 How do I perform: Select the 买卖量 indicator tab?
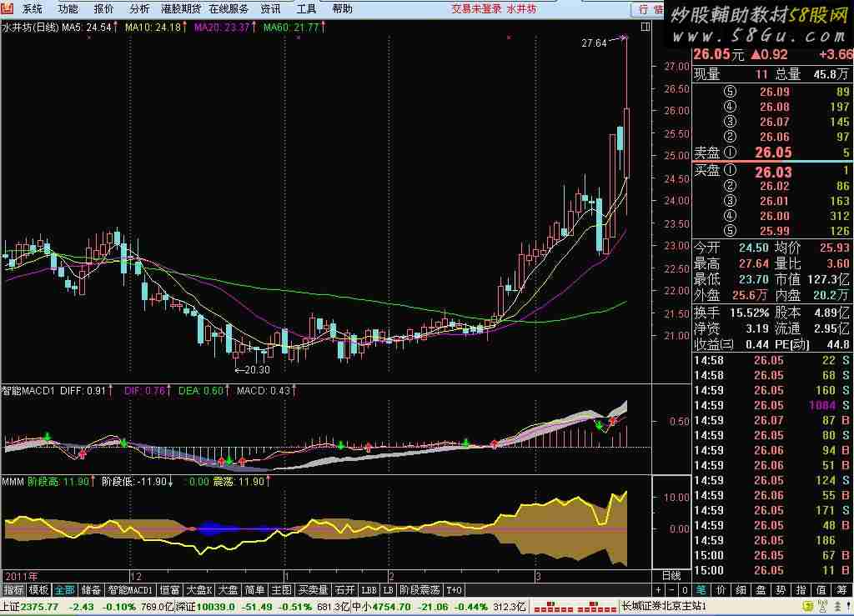(314, 590)
